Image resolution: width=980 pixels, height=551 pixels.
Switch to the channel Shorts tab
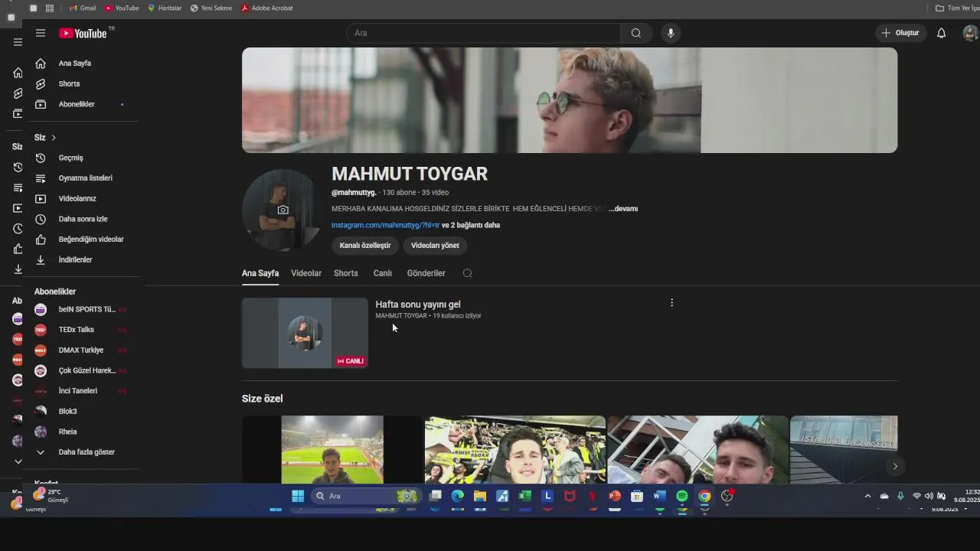[x=346, y=273]
